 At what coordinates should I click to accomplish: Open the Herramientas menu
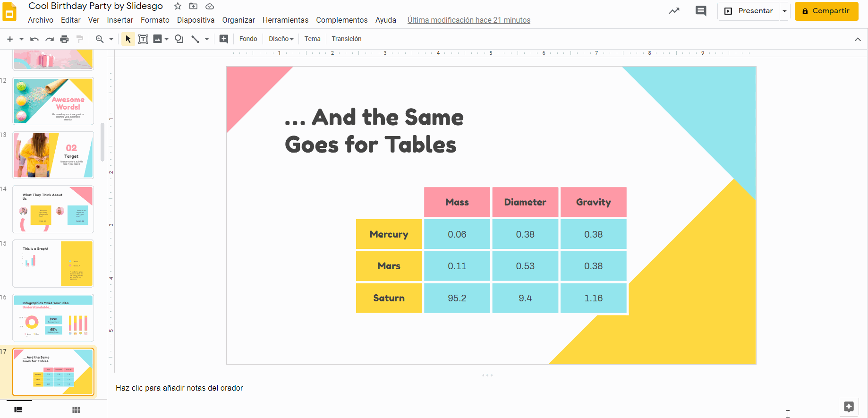[285, 20]
